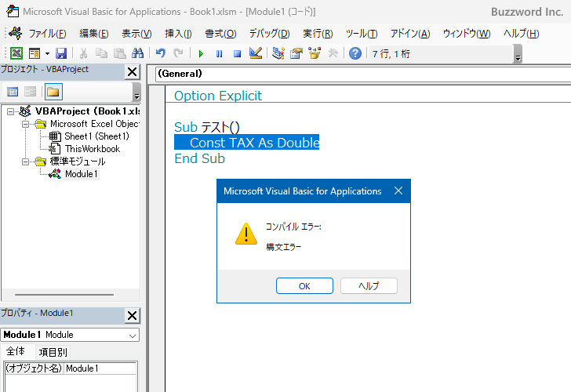The image size is (571, 392).
Task: Click the Reset stop icon
Action: point(237,54)
